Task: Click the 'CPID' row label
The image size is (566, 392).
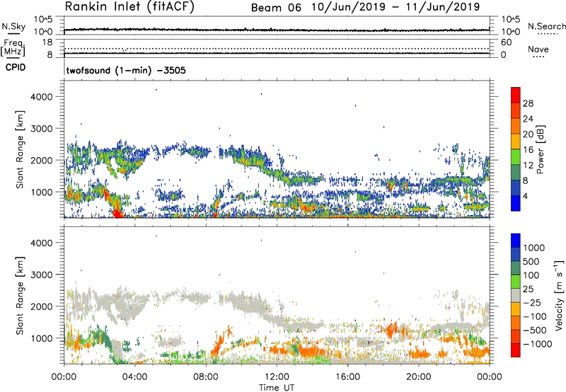Action: tap(16, 67)
